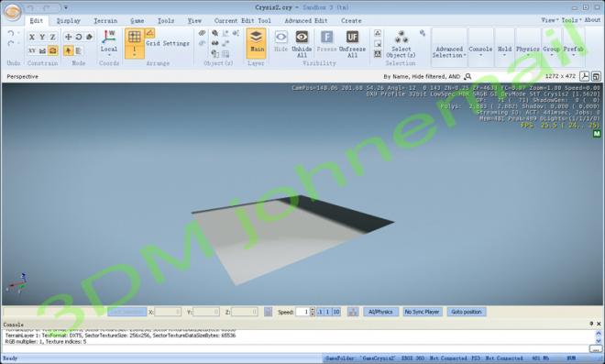
Task: Switch to the Create tab
Action: pyautogui.click(x=351, y=21)
